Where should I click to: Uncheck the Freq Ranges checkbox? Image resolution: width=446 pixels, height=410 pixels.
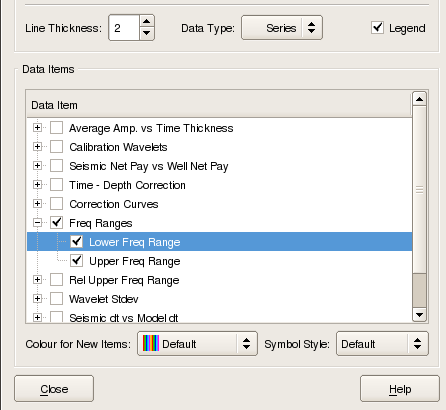(x=56, y=223)
